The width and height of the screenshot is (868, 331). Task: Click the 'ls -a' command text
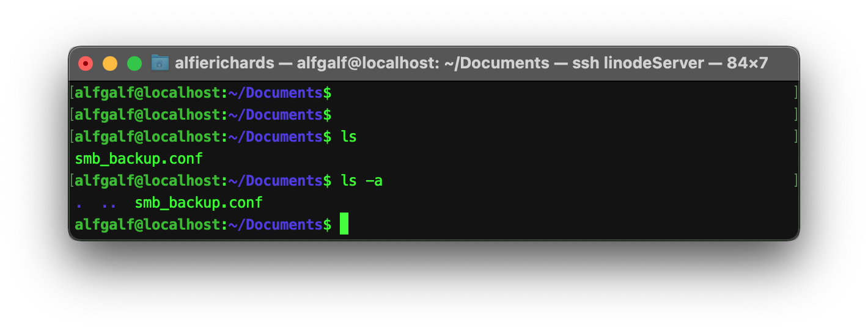(x=362, y=181)
